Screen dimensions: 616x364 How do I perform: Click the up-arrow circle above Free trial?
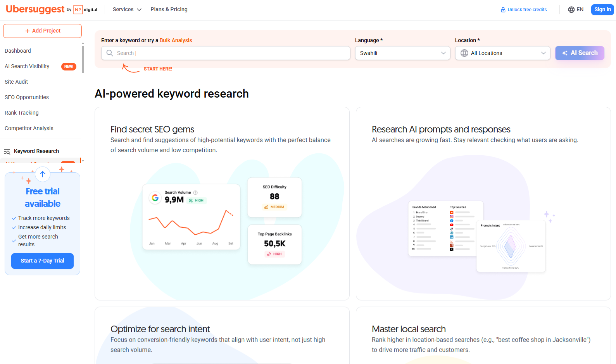[x=43, y=174]
